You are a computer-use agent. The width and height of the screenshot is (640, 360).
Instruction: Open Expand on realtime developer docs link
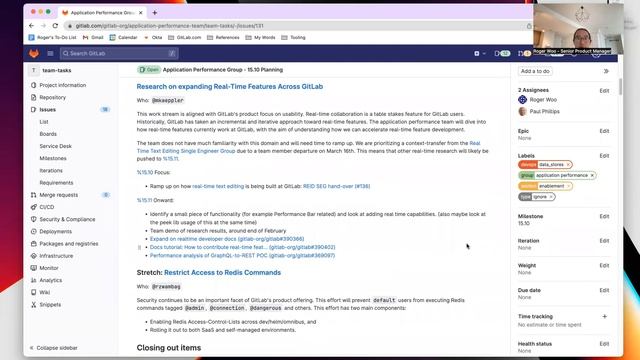pyautogui.click(x=227, y=239)
